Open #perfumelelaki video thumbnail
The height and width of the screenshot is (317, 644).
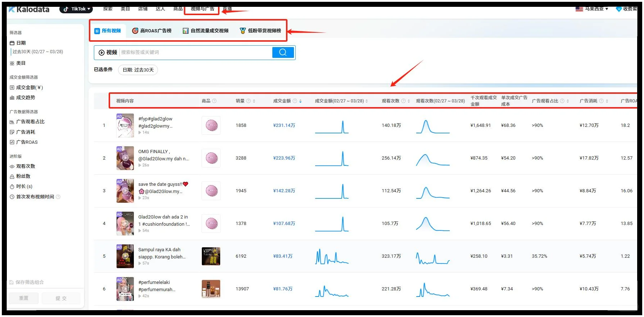pyautogui.click(x=125, y=289)
